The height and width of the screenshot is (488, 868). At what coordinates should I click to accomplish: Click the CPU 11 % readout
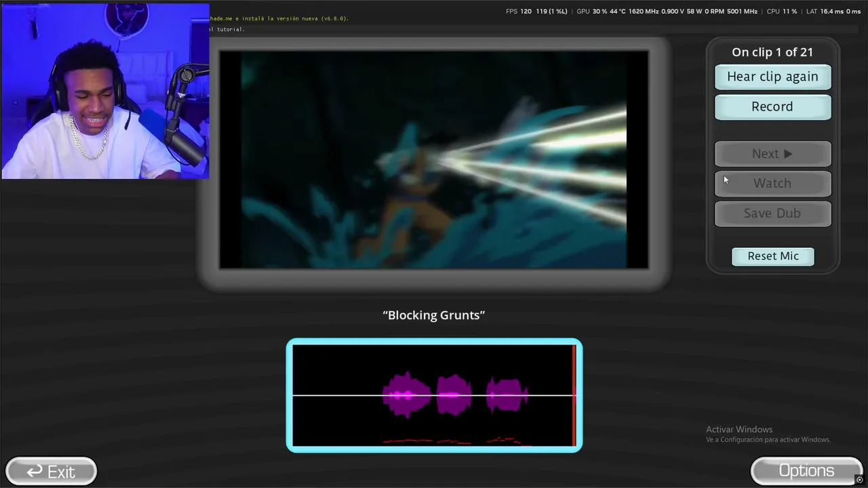pyautogui.click(x=782, y=12)
